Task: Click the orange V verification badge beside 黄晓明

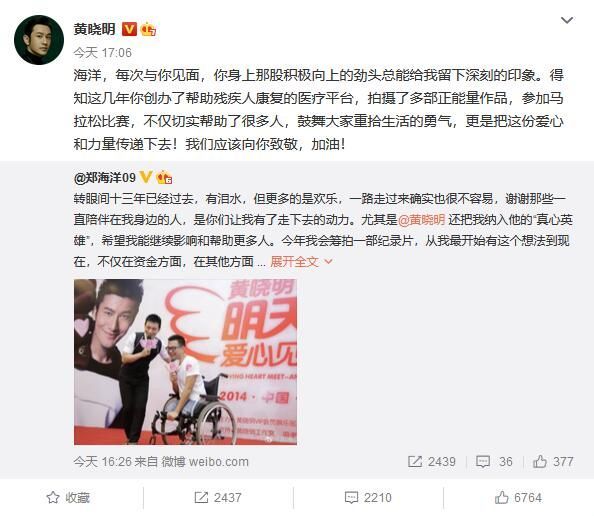Action: pos(129,29)
